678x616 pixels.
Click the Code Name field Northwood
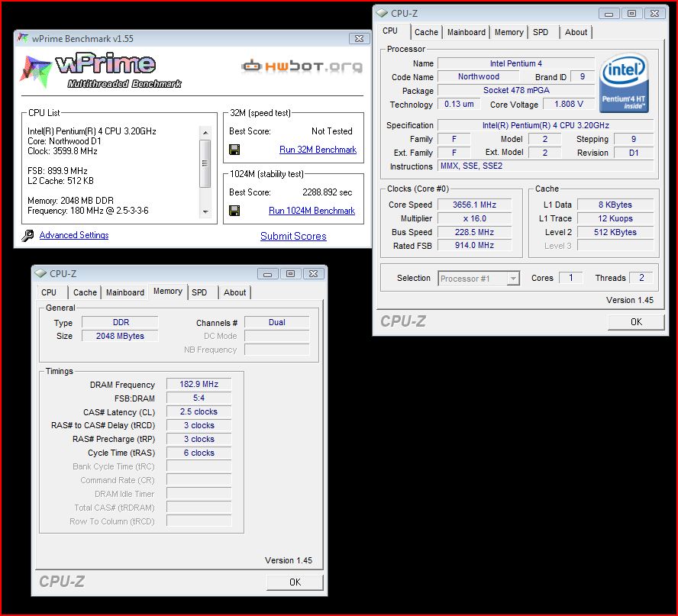(x=478, y=76)
